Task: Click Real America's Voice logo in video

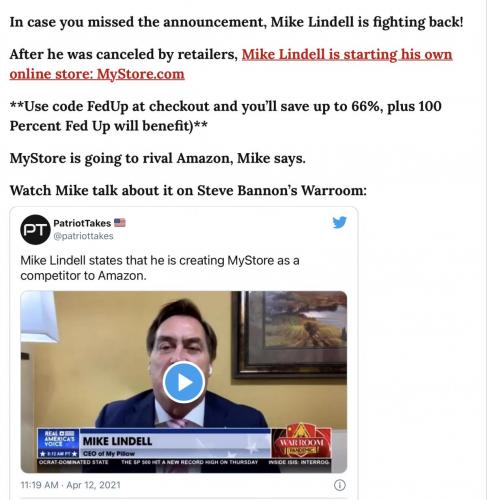Action: pyautogui.click(x=58, y=443)
